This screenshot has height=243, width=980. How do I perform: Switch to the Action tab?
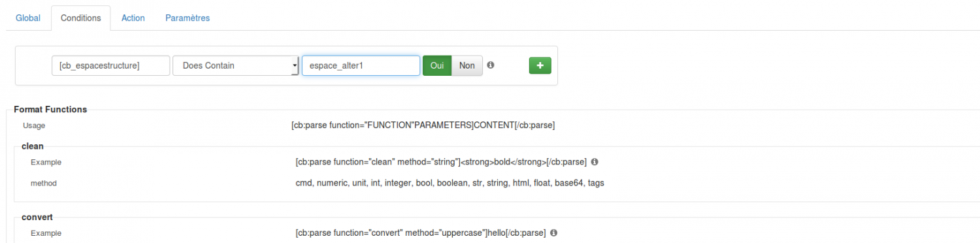click(133, 18)
